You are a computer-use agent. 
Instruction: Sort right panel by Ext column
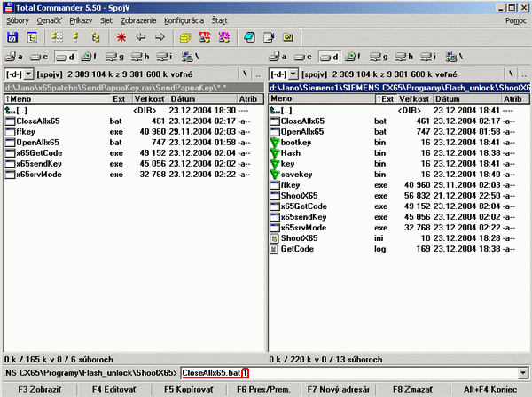386,99
